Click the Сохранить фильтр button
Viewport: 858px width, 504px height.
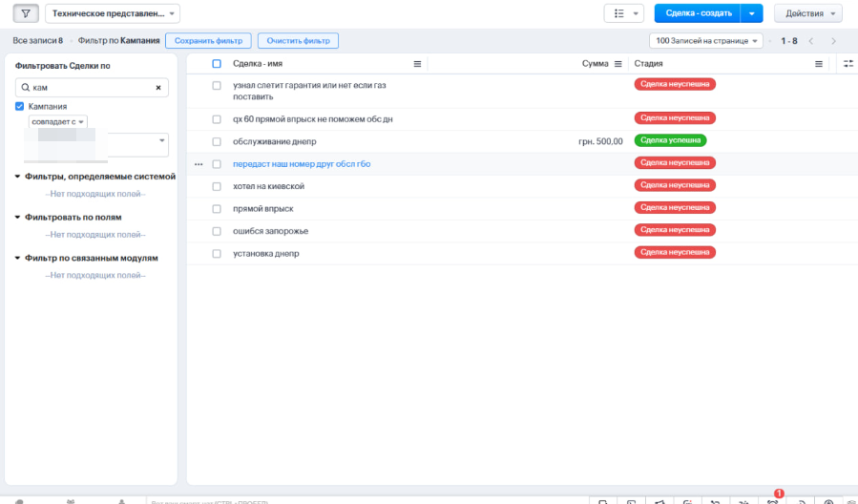(x=208, y=41)
